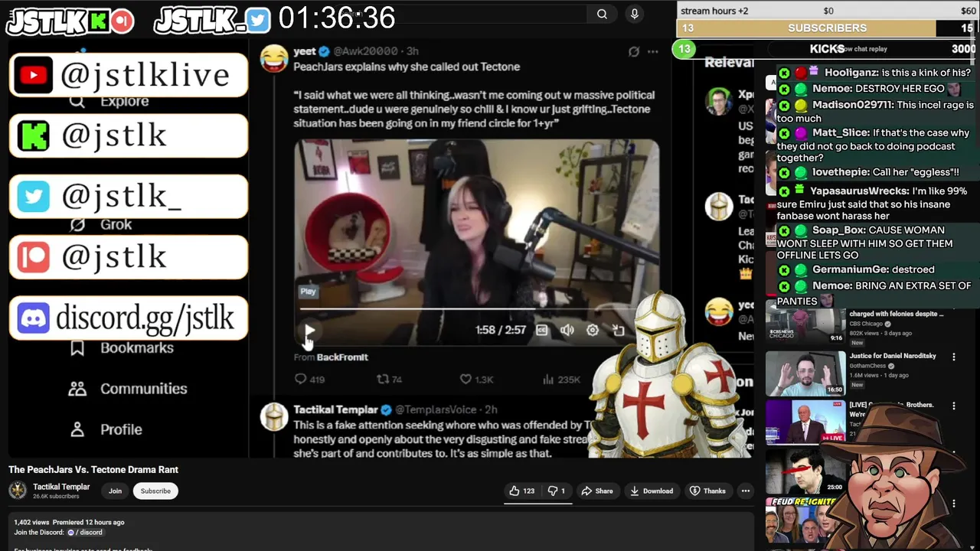The width and height of the screenshot is (980, 551).
Task: Click the Profile person icon
Action: 77,429
